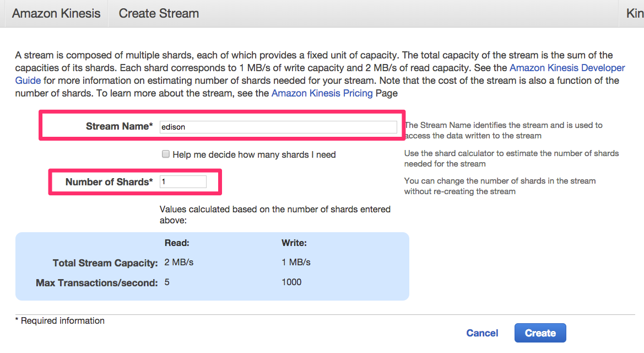644x353 pixels.
Task: Cancel stream creation
Action: 482,333
